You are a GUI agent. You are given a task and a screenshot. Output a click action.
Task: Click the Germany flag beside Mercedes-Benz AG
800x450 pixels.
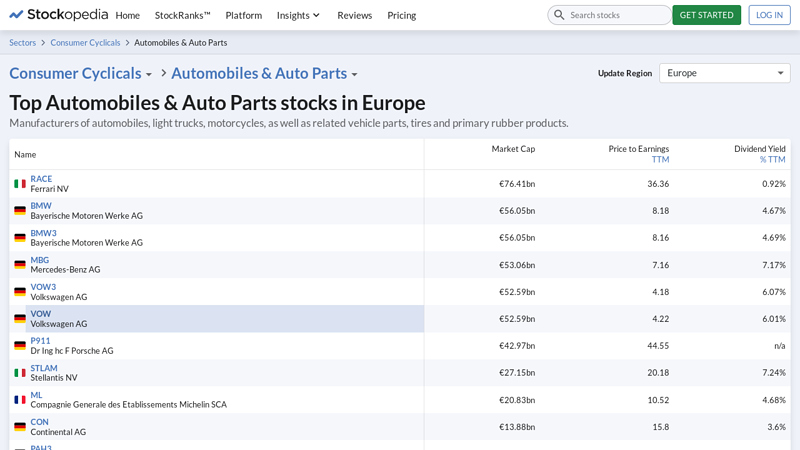20,265
